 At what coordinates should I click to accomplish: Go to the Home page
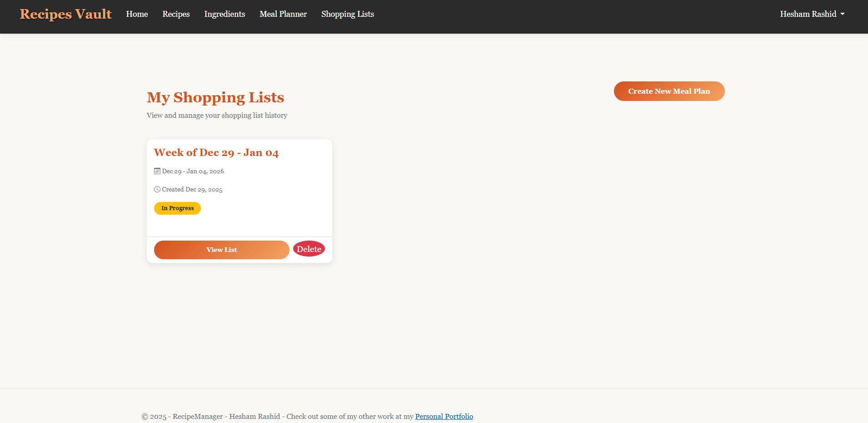click(x=137, y=14)
